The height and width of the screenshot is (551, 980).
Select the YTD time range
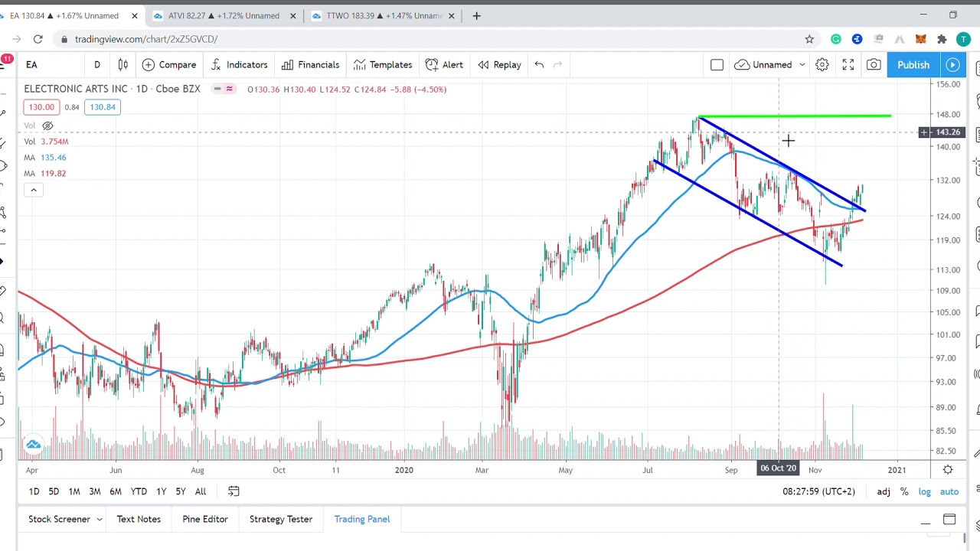[x=139, y=491]
